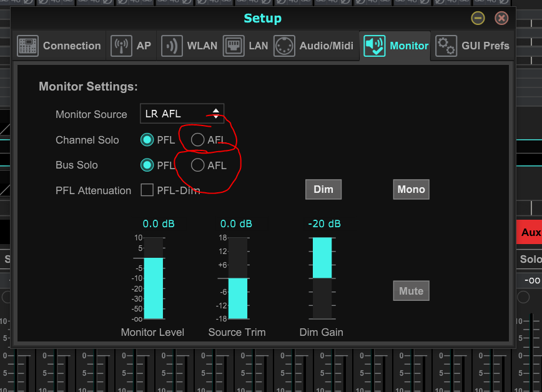
Task: Click the Monitor Level 0.0 dB value
Action: pyautogui.click(x=159, y=223)
